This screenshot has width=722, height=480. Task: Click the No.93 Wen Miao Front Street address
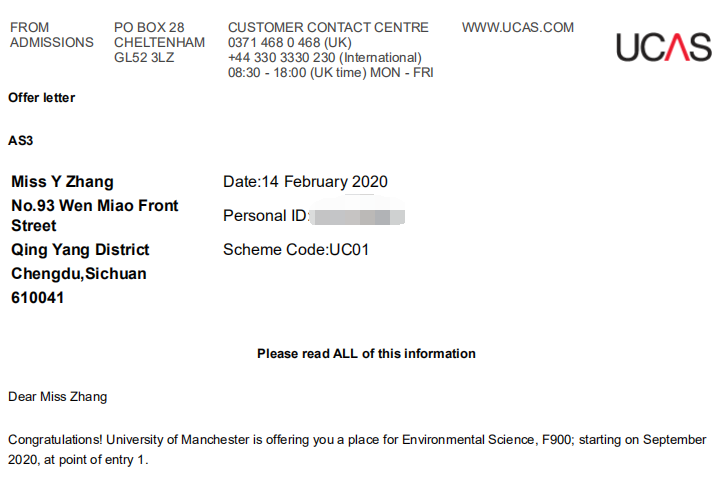click(94, 215)
